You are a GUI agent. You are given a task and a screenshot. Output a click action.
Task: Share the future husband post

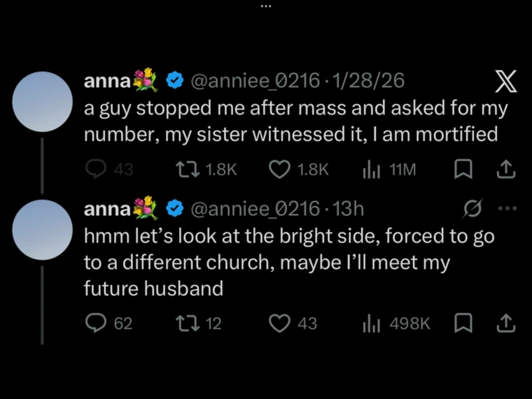coord(506,323)
